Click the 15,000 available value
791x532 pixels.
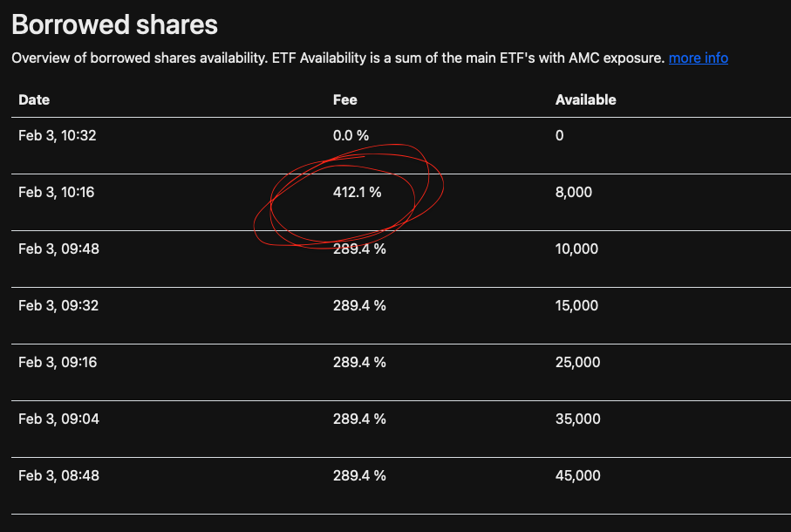(576, 305)
